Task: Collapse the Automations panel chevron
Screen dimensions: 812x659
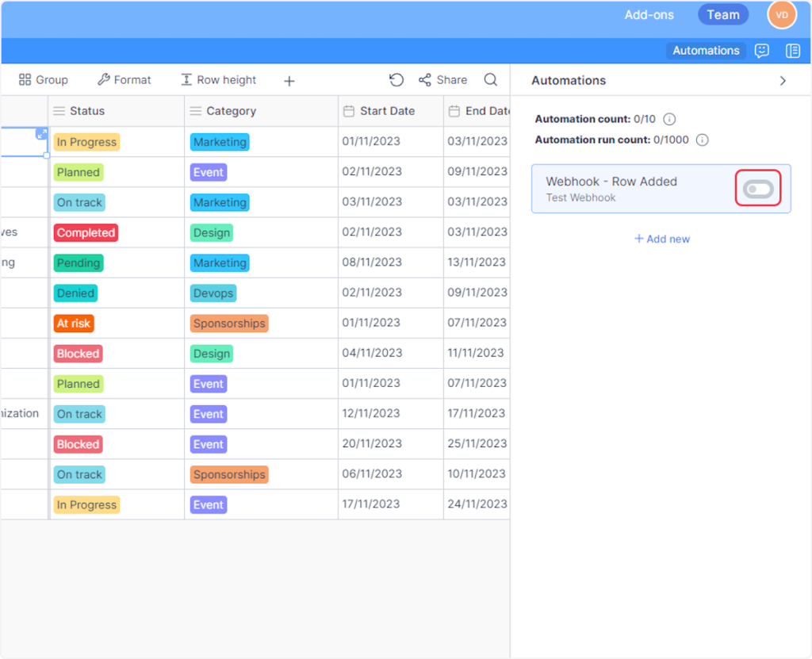Action: pos(783,81)
